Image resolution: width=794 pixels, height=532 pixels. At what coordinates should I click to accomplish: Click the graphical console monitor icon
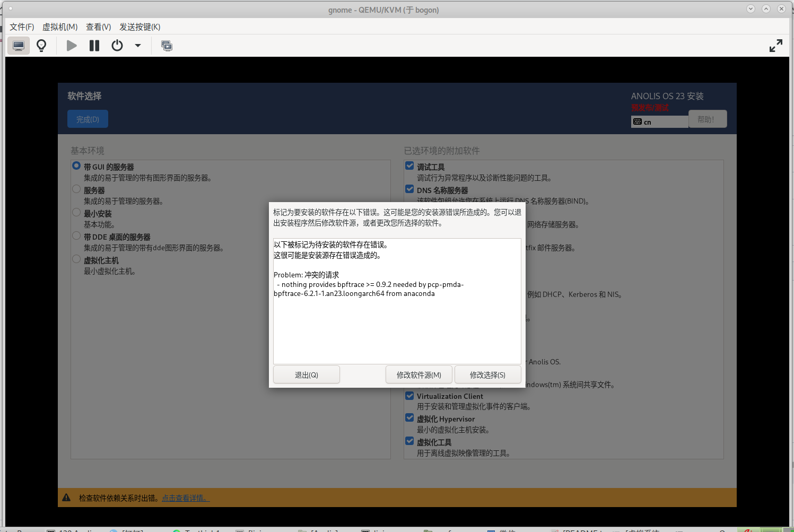tap(19, 46)
